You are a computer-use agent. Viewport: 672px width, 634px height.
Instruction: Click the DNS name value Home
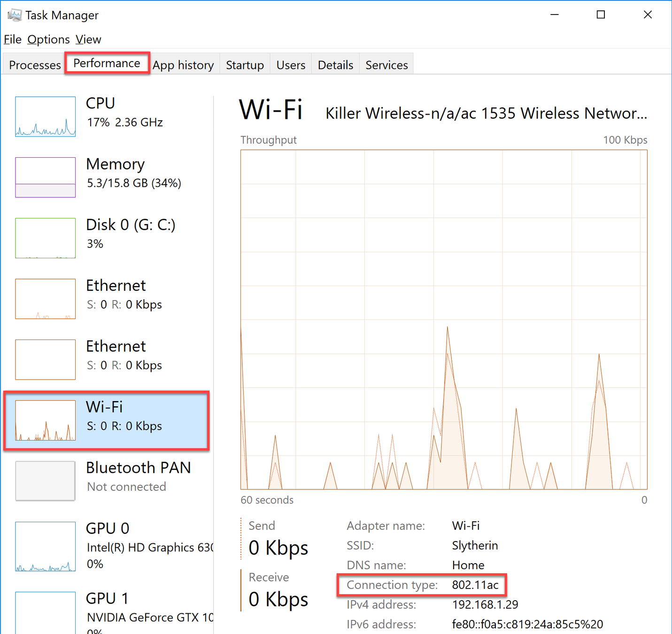[x=468, y=565]
